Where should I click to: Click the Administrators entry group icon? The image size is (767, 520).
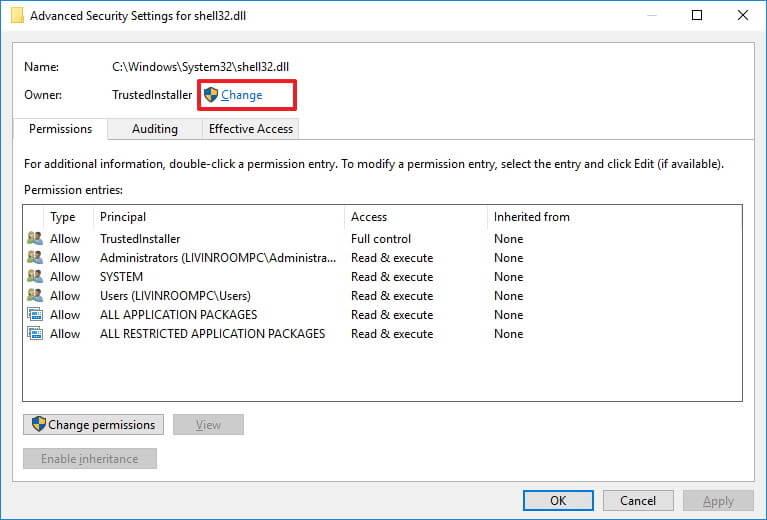click(35, 257)
